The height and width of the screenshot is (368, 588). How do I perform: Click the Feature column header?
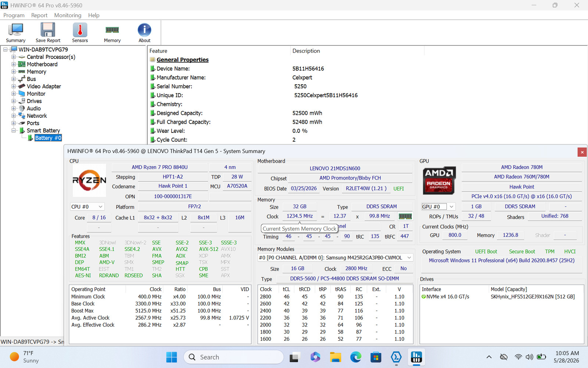click(x=219, y=51)
